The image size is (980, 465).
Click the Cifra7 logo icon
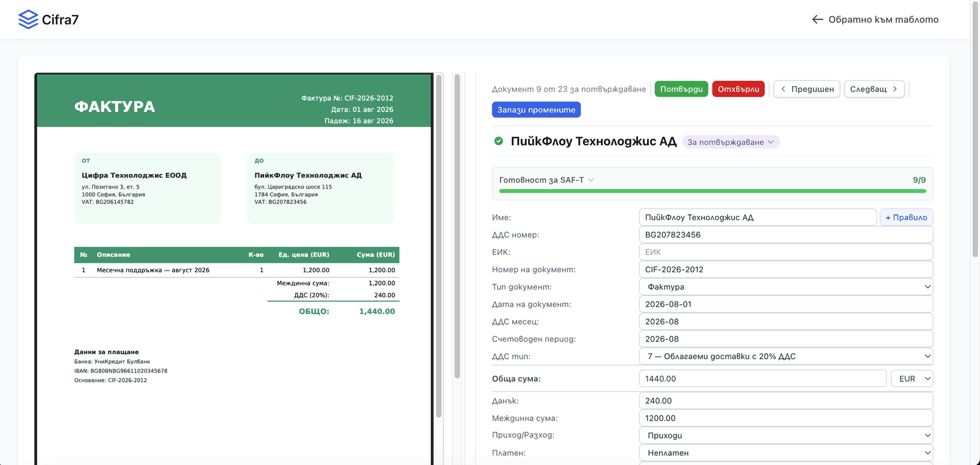28,20
